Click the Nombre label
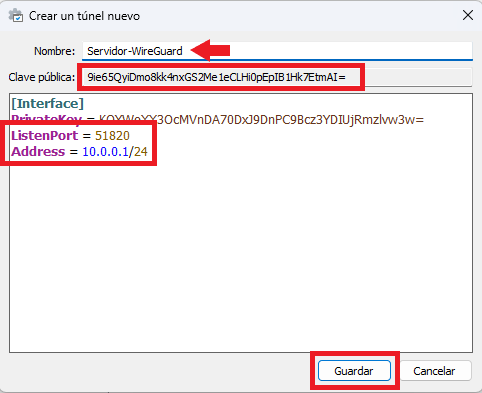The image size is (482, 393). pos(55,51)
